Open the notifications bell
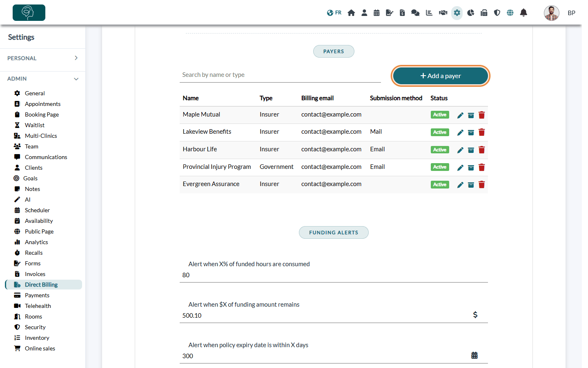 (x=523, y=13)
